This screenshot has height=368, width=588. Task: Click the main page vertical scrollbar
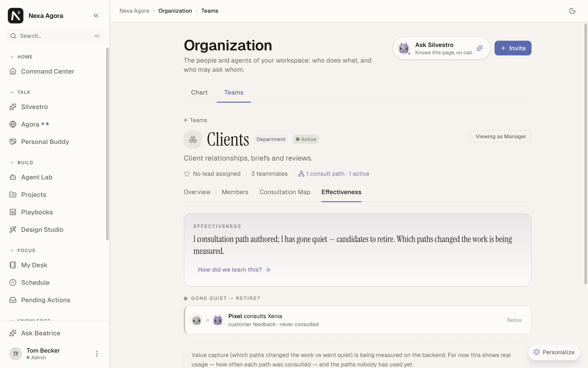tap(585, 154)
